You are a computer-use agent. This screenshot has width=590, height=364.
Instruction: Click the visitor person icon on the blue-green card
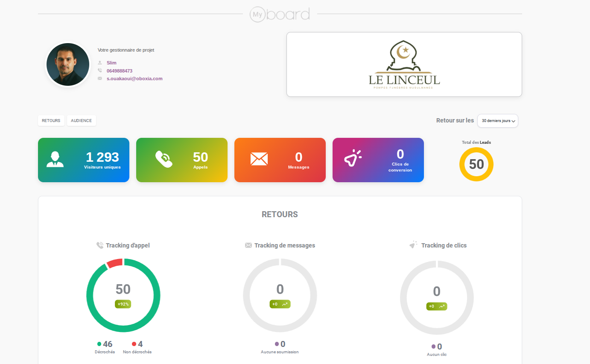pyautogui.click(x=55, y=159)
